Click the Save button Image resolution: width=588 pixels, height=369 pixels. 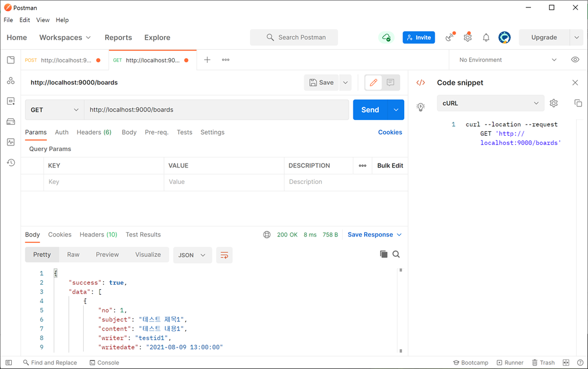(x=321, y=83)
